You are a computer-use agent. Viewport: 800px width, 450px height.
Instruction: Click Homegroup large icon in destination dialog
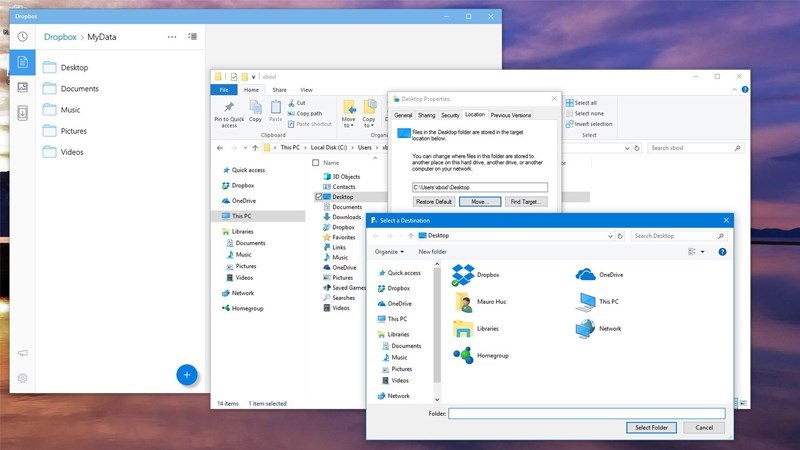coord(463,356)
